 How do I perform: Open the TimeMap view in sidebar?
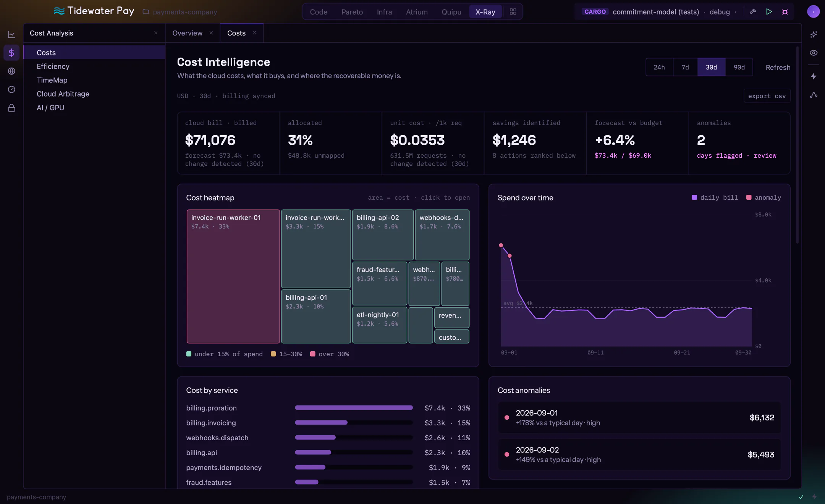tap(94, 80)
